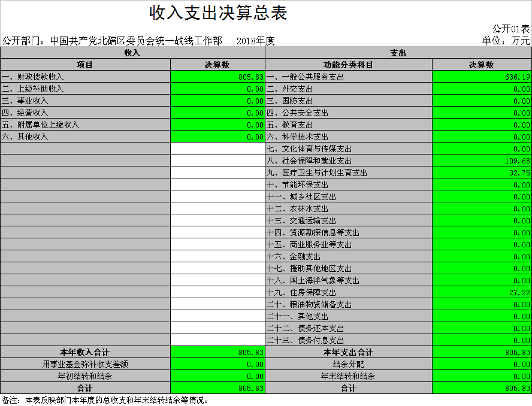Viewport: 532px width, 406px height.
Task: Click the title 收入支出决算总表
Action: [218, 13]
